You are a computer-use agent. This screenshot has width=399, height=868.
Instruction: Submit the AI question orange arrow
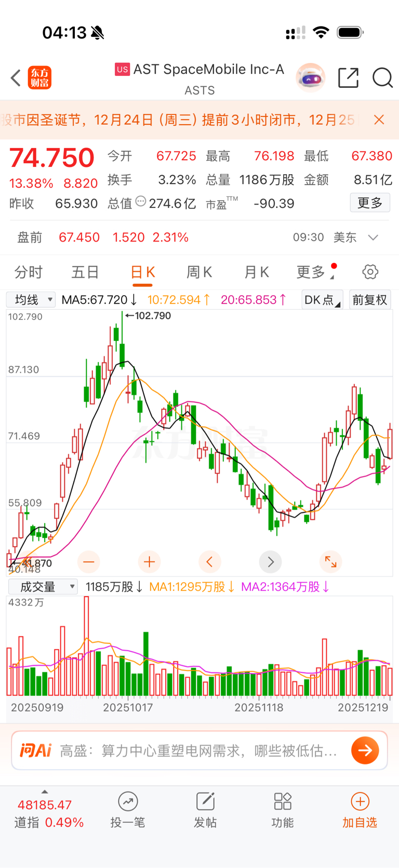(365, 751)
